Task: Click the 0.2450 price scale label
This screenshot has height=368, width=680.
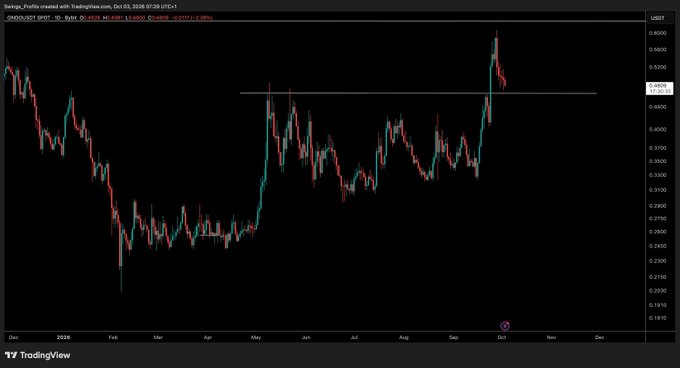Action: pos(657,246)
